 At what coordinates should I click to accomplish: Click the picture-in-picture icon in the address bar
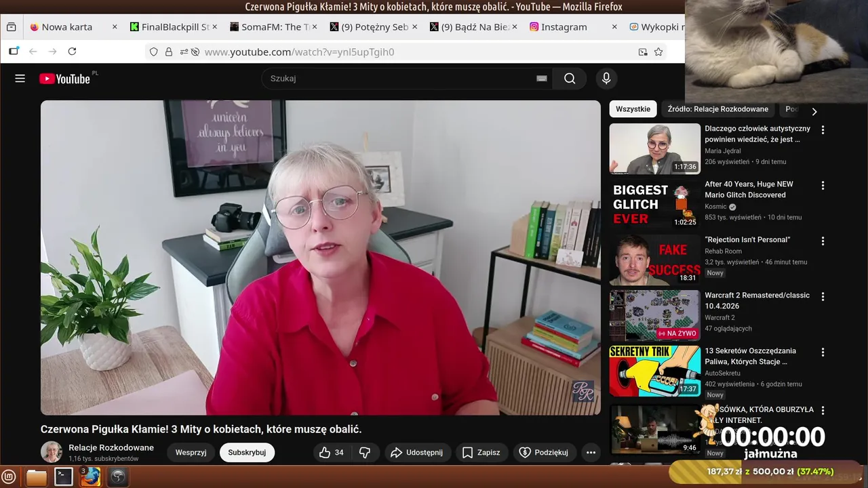coord(643,52)
